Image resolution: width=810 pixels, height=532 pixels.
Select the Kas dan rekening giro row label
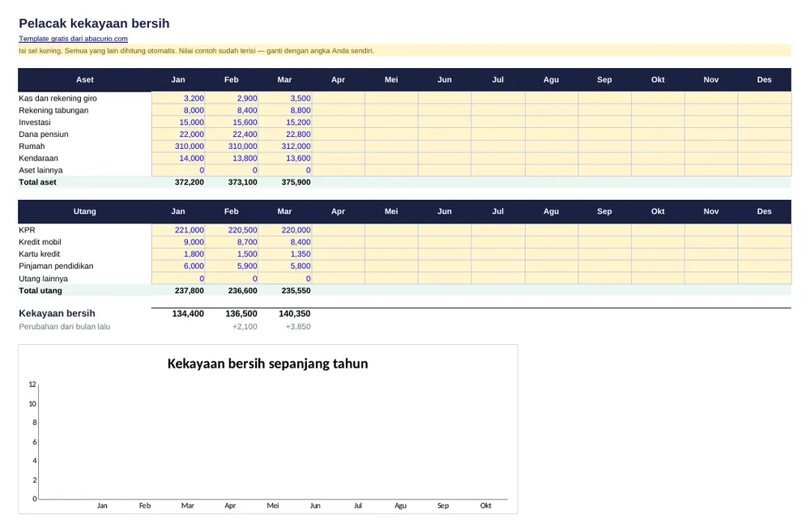tap(58, 98)
